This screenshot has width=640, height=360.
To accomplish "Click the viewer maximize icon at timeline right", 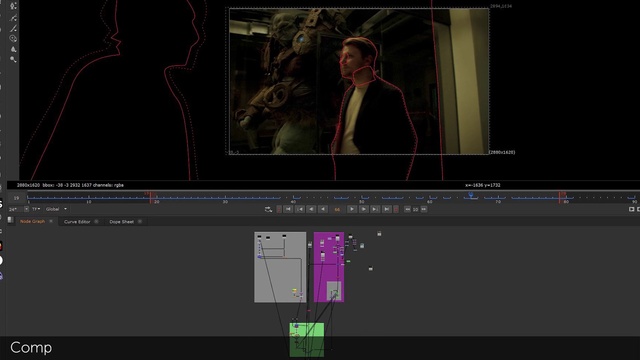I will pyautogui.click(x=631, y=209).
